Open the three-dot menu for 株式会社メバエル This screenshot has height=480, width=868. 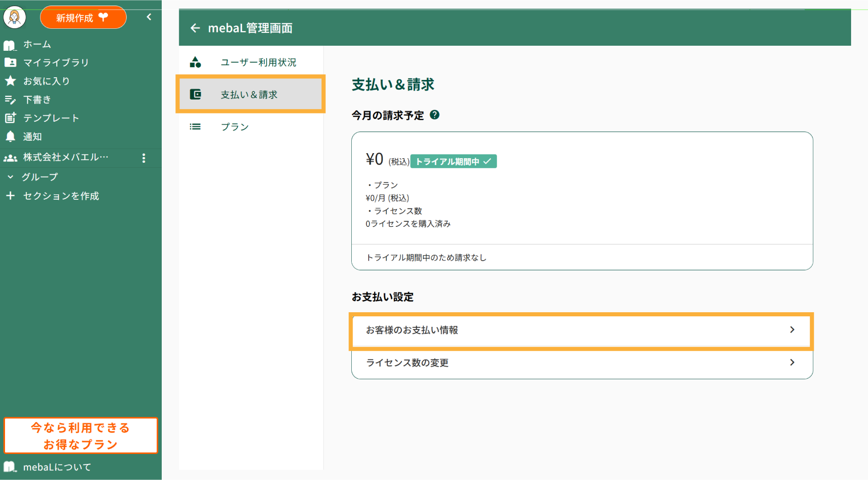click(144, 158)
